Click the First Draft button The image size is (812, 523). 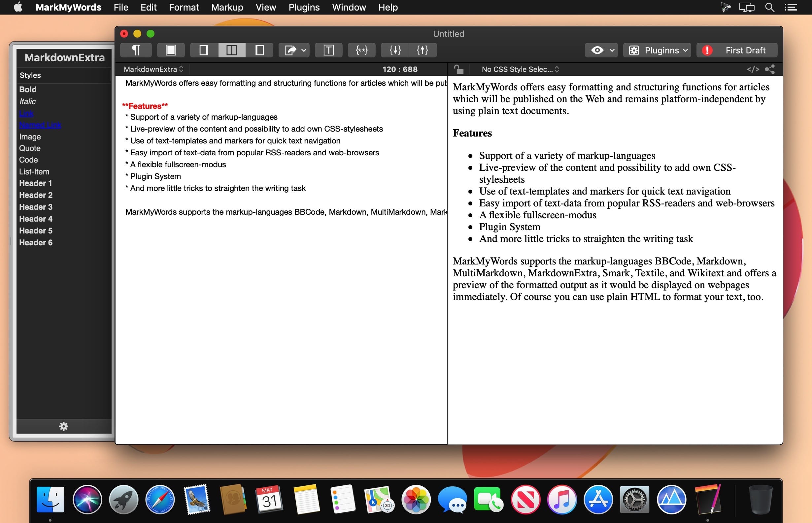pos(736,50)
